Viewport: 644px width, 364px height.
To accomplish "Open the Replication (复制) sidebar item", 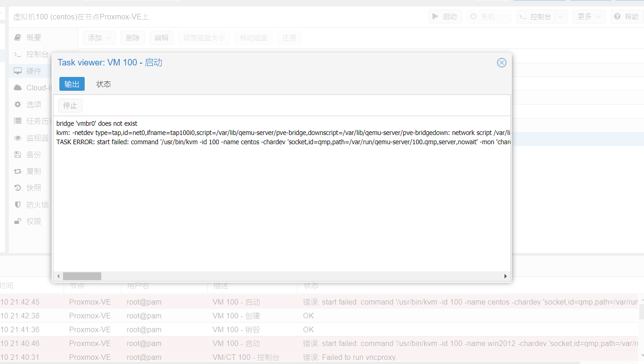I will 33,171.
